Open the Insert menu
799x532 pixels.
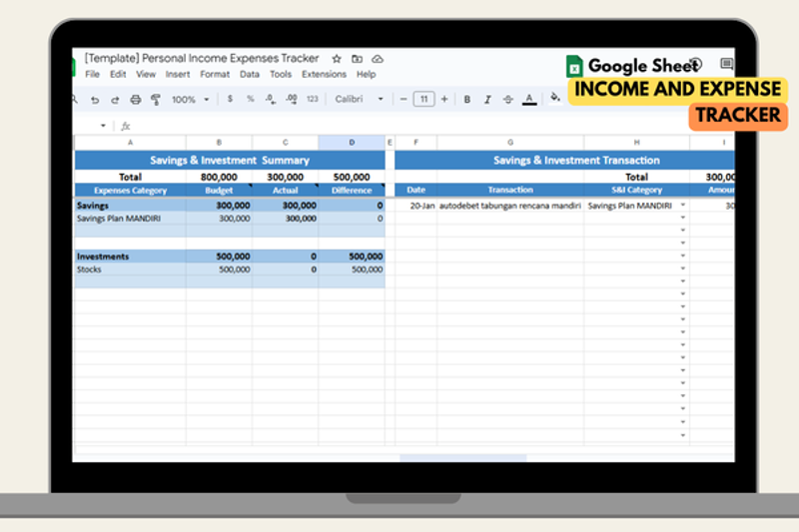[178, 74]
